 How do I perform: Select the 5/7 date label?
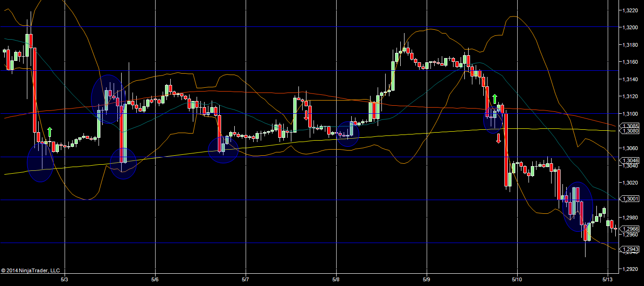coord(246,280)
